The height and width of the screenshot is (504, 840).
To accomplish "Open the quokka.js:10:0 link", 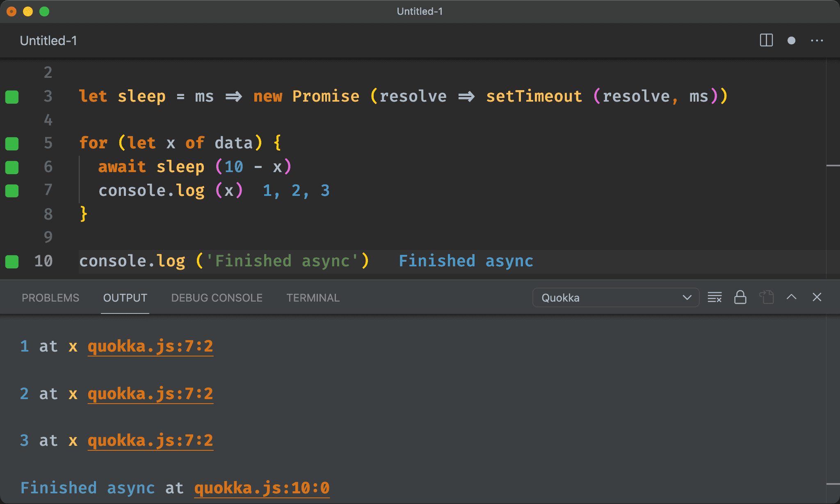I will [x=262, y=488].
